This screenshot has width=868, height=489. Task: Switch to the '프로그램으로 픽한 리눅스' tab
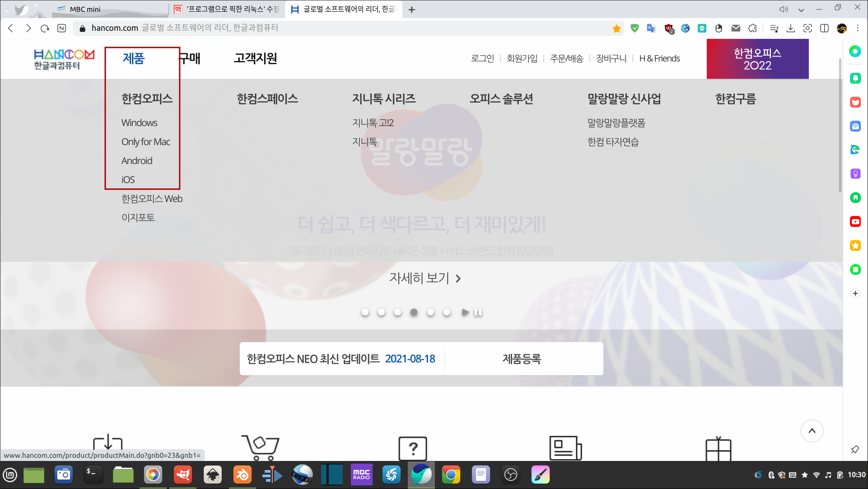point(227,9)
